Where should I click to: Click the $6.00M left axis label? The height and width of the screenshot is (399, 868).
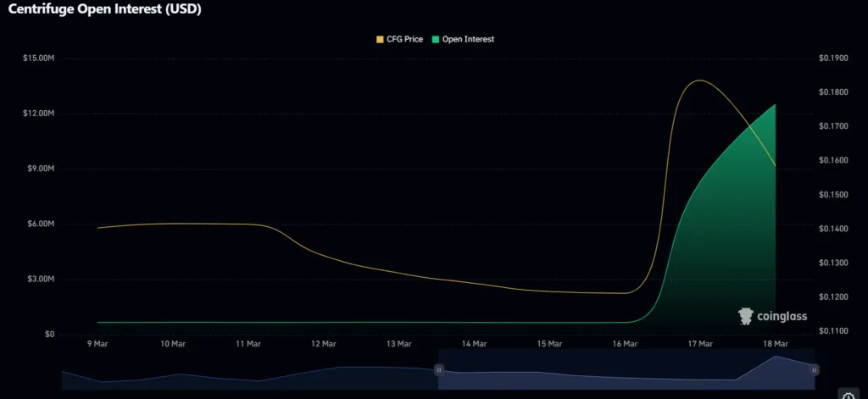[41, 224]
